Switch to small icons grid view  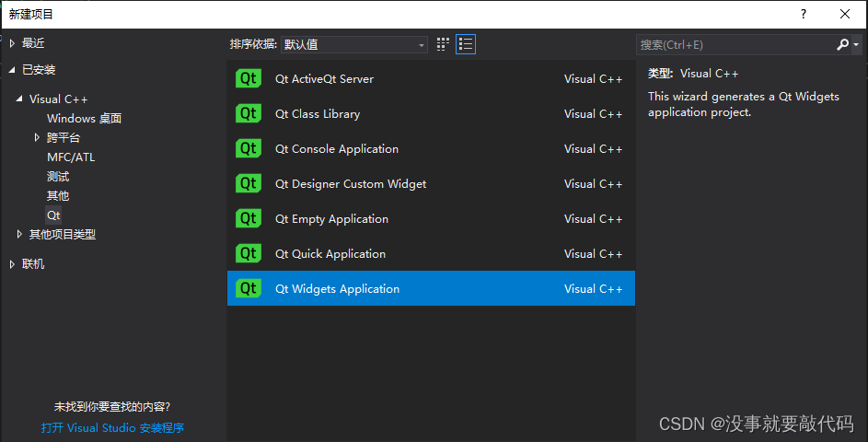pos(443,44)
